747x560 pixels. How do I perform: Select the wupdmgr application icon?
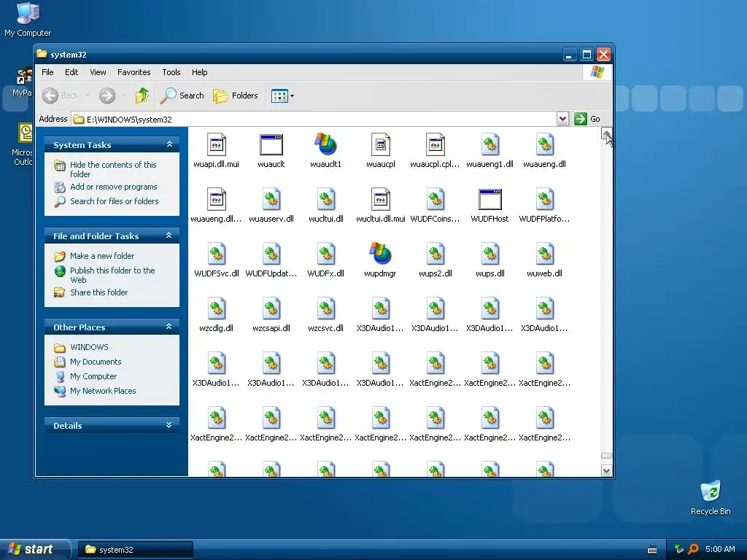pyautogui.click(x=381, y=254)
